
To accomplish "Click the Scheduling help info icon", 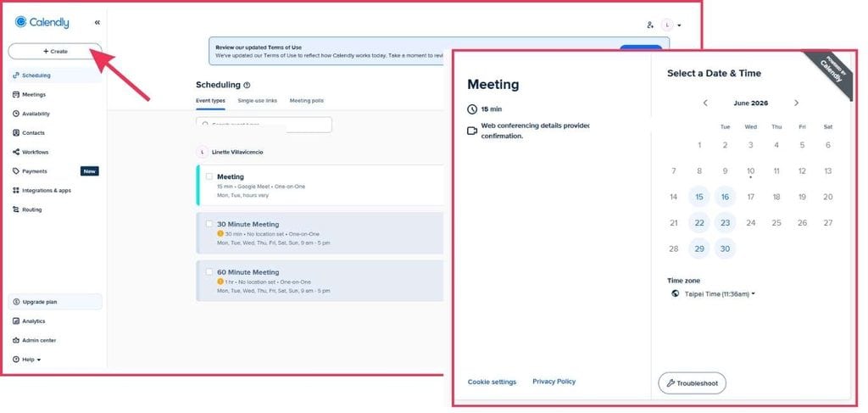I will [x=247, y=86].
